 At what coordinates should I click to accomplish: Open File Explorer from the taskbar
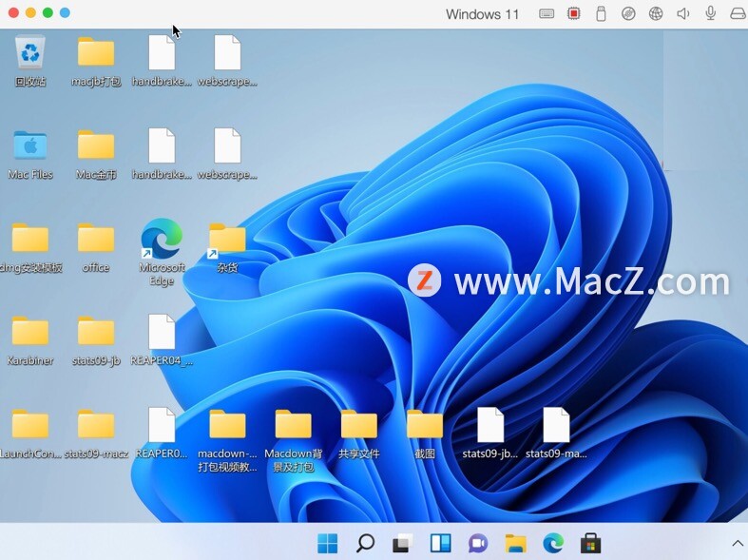point(516,543)
